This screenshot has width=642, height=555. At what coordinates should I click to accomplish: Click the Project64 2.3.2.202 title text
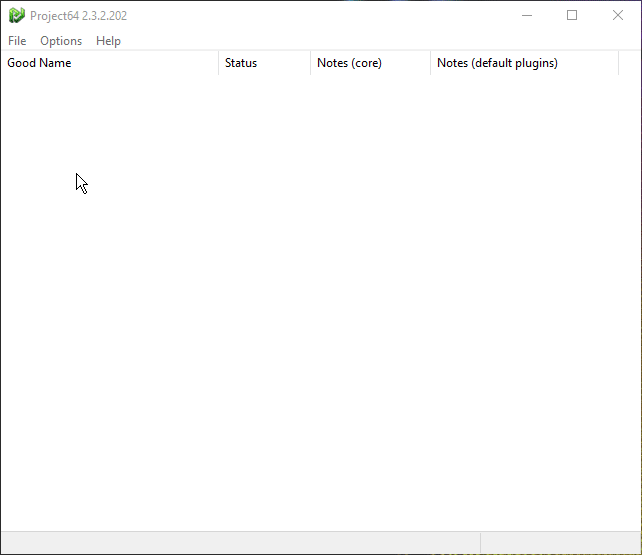78,16
